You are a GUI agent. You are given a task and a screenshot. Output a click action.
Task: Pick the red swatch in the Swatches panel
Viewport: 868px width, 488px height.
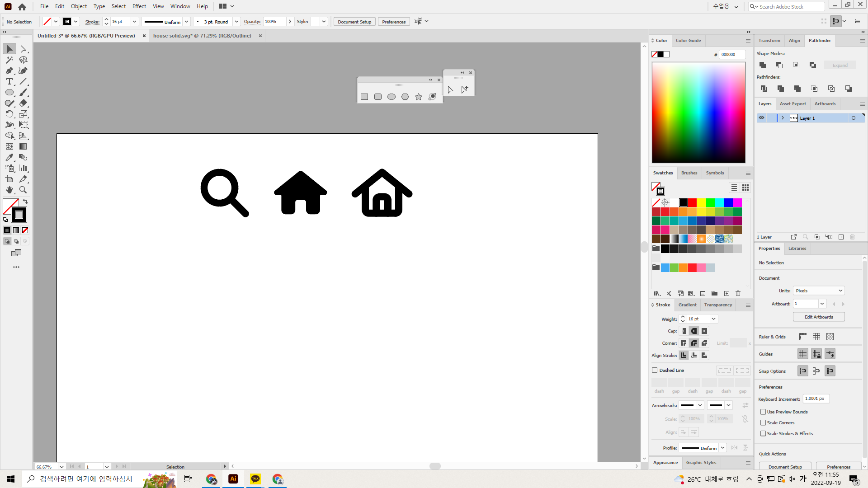[x=692, y=202]
